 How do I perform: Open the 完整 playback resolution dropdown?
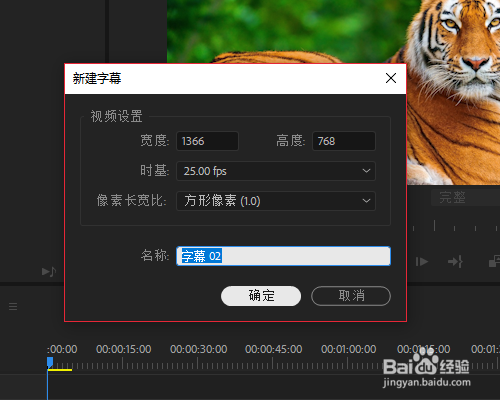point(465,197)
